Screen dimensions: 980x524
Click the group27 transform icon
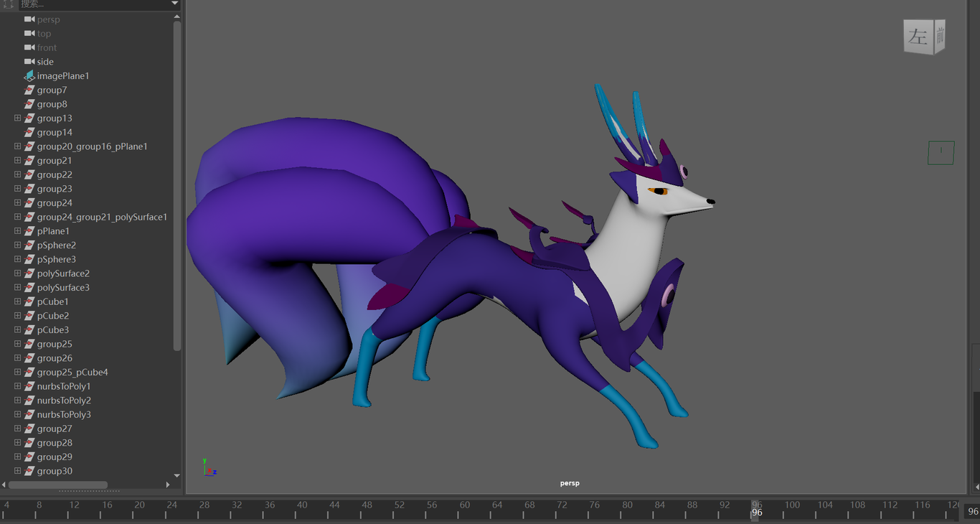[x=29, y=429]
